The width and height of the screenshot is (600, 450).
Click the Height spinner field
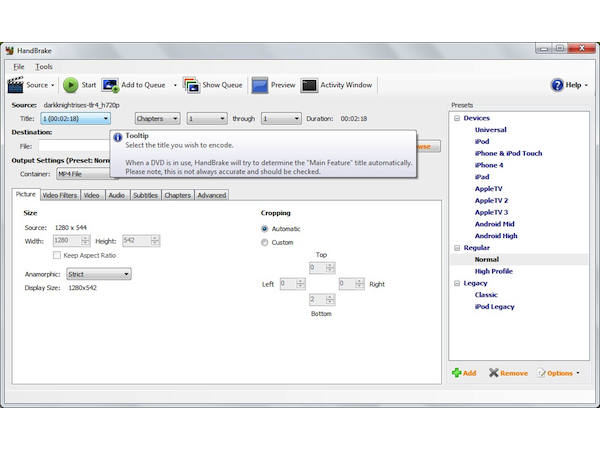(141, 241)
